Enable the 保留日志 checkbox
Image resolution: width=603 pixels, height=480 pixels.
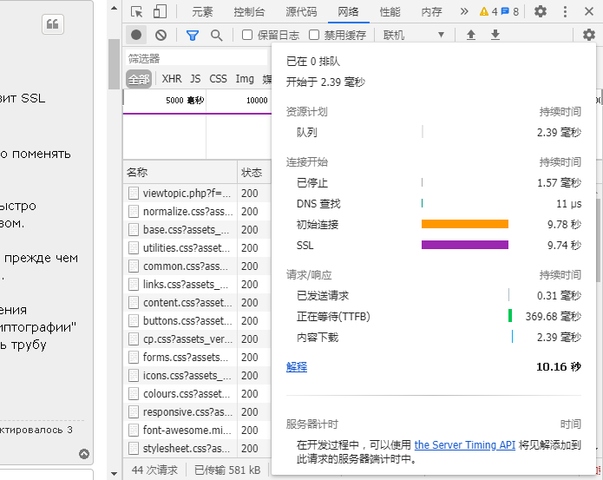pyautogui.click(x=248, y=35)
